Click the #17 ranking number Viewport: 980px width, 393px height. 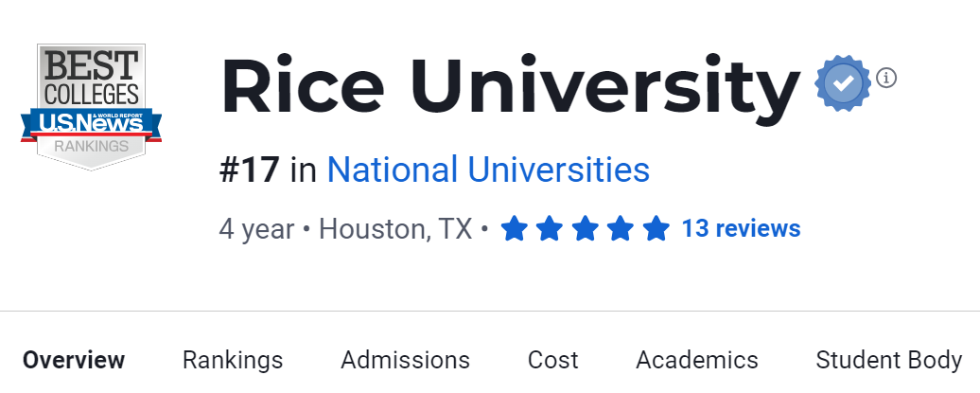[x=250, y=170]
